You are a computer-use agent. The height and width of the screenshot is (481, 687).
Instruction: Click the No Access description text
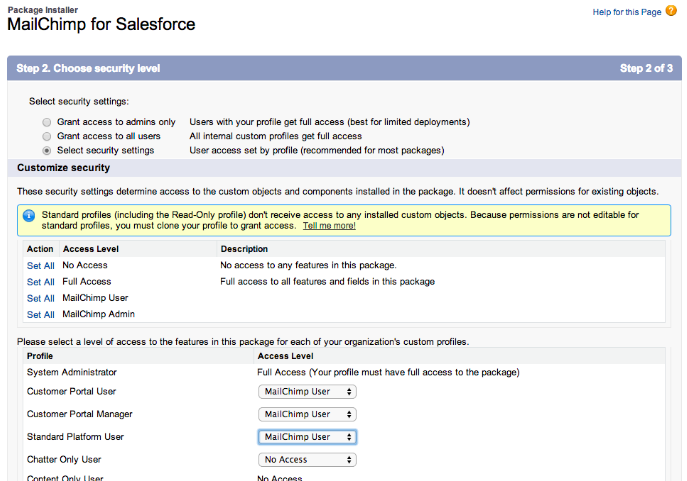[308, 265]
